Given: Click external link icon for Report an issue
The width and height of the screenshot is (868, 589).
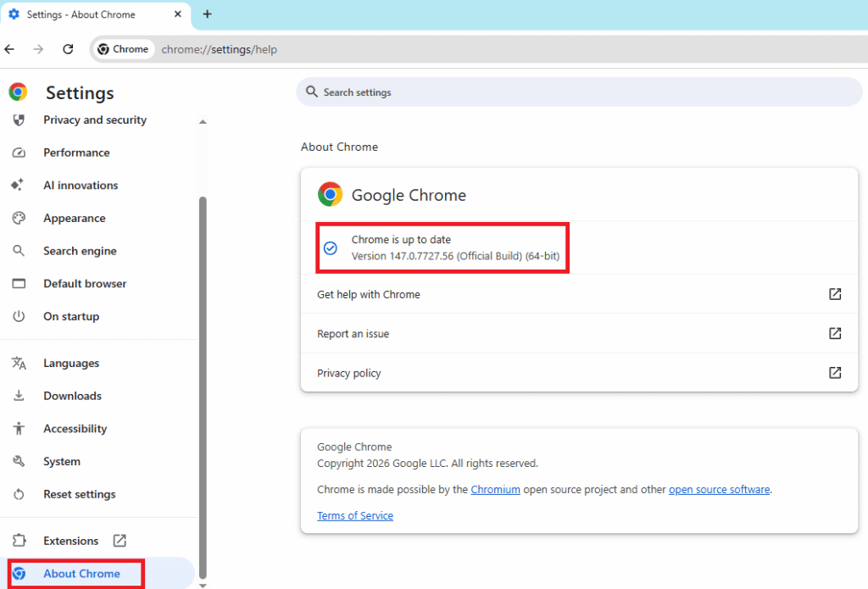Looking at the screenshot, I should 835,333.
